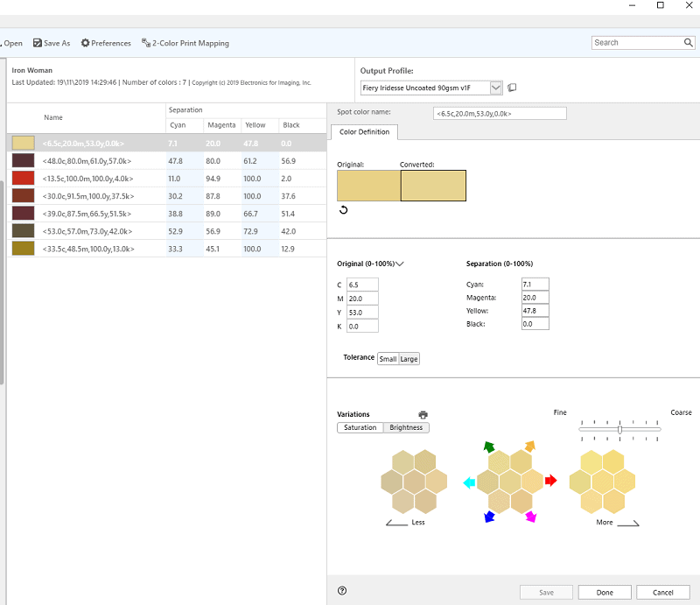Click the green arrow in variations
Screen dimensions: 700x605
pos(489,447)
